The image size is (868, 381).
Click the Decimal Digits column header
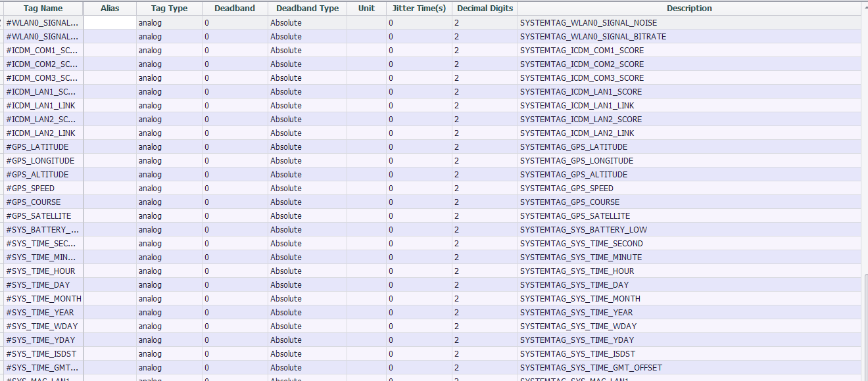485,9
